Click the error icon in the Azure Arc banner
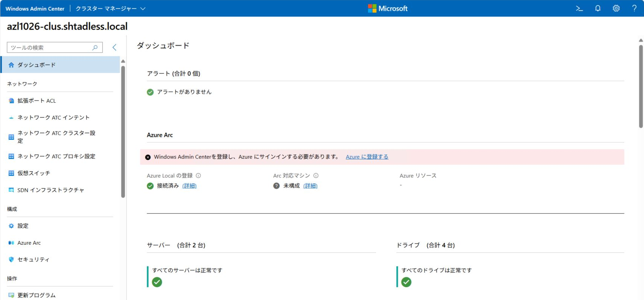The height and width of the screenshot is (300, 644). pos(148,157)
